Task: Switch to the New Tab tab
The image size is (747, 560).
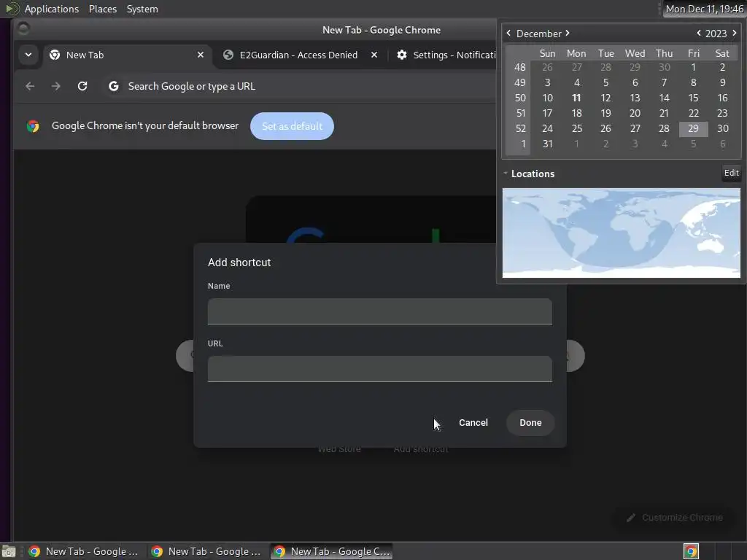Action: coord(126,55)
